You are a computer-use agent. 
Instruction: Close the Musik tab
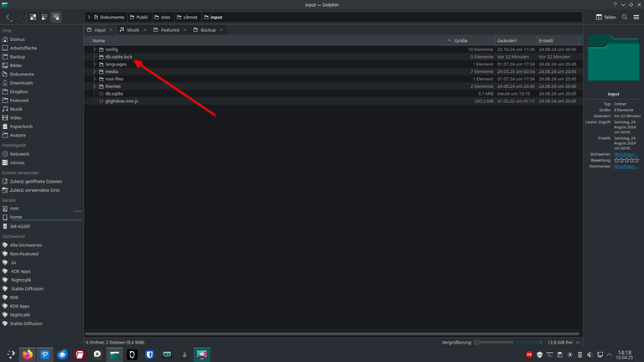145,30
